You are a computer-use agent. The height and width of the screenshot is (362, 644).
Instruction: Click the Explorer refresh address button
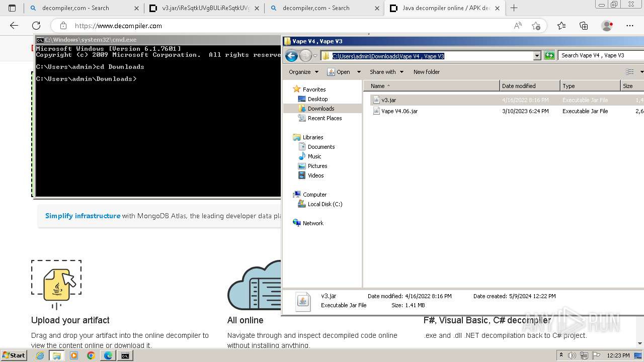tap(549, 56)
